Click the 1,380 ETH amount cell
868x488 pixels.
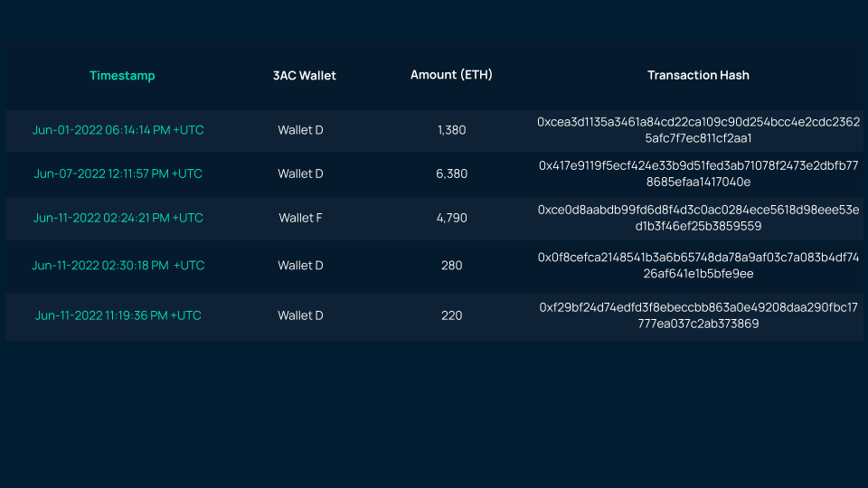[x=451, y=130]
